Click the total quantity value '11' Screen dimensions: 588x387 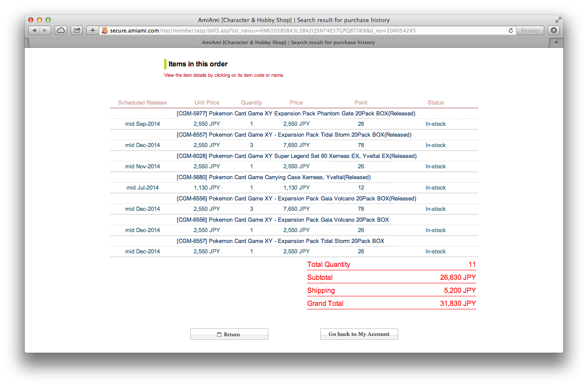click(472, 265)
